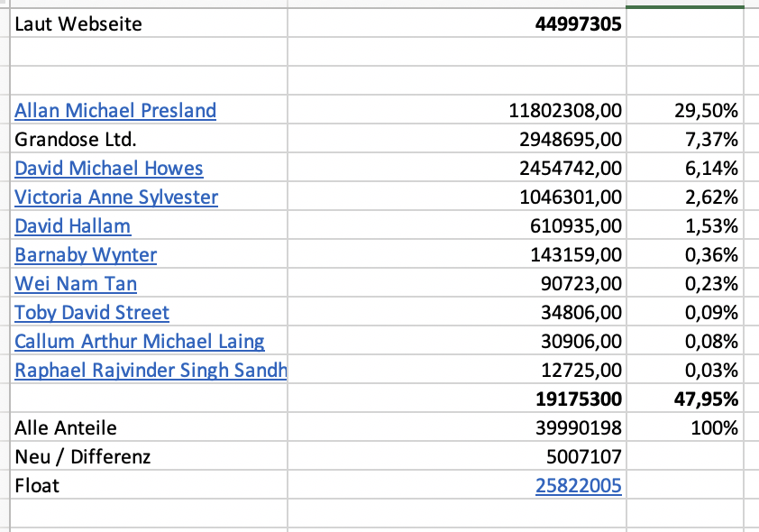The width and height of the screenshot is (759, 532).
Task: Select the Laut Webseite label cell
Action: [x=78, y=24]
